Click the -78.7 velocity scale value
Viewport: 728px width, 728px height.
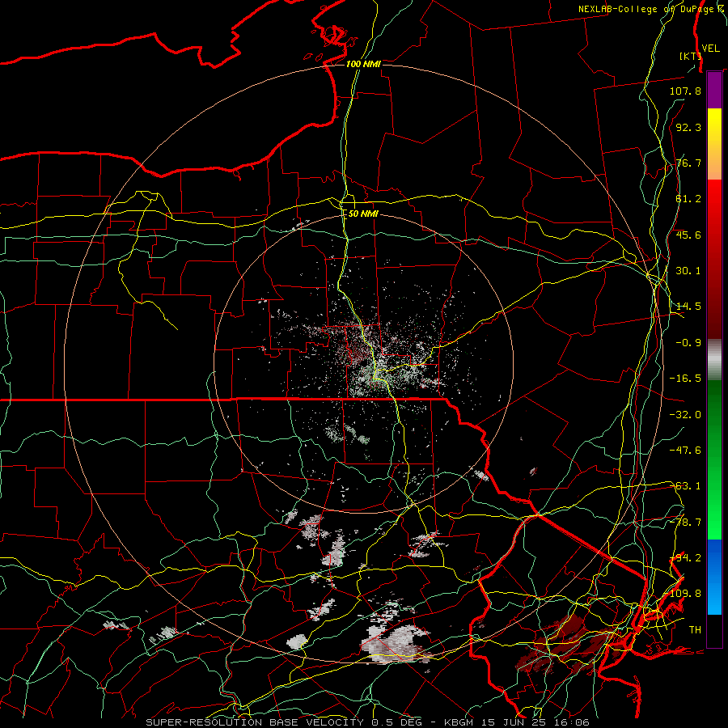pos(685,523)
